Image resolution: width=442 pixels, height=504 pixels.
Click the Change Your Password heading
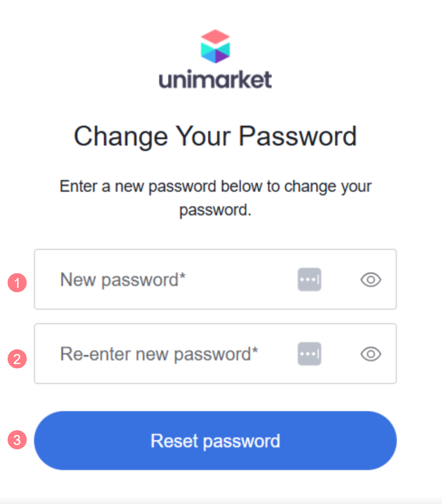tap(215, 136)
